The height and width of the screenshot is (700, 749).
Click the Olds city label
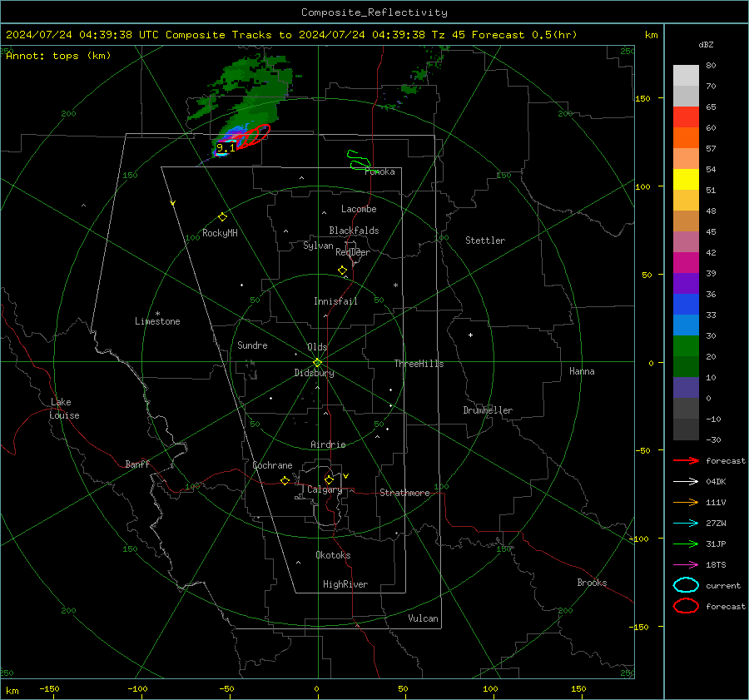(x=317, y=347)
